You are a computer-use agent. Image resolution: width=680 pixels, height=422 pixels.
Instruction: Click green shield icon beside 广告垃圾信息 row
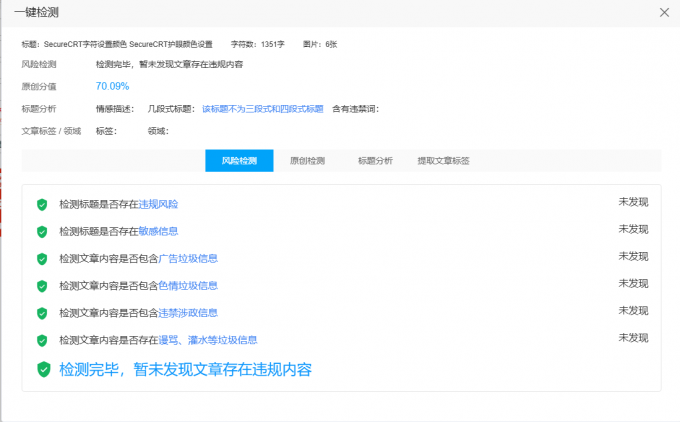[x=42, y=259]
